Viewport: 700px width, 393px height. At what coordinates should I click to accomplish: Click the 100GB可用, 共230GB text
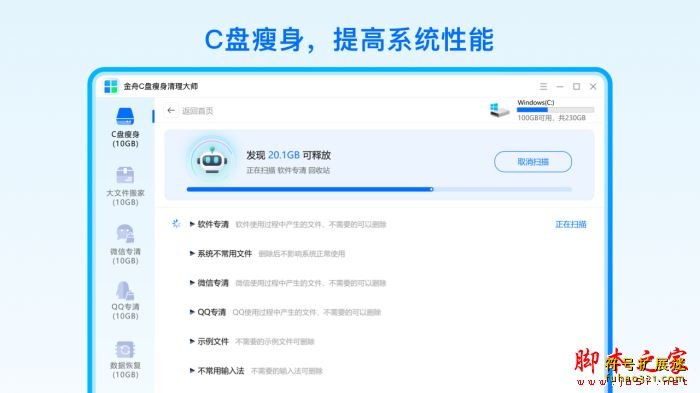[551, 118]
